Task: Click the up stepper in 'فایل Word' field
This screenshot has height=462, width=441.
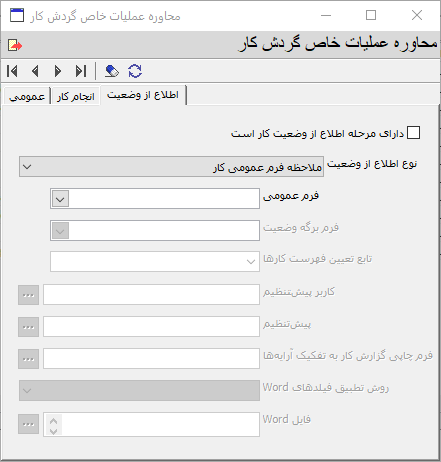Action: click(x=54, y=421)
